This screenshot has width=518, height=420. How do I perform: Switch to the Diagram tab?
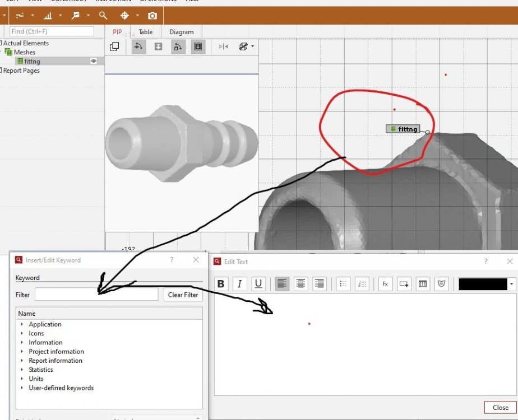[x=181, y=32]
